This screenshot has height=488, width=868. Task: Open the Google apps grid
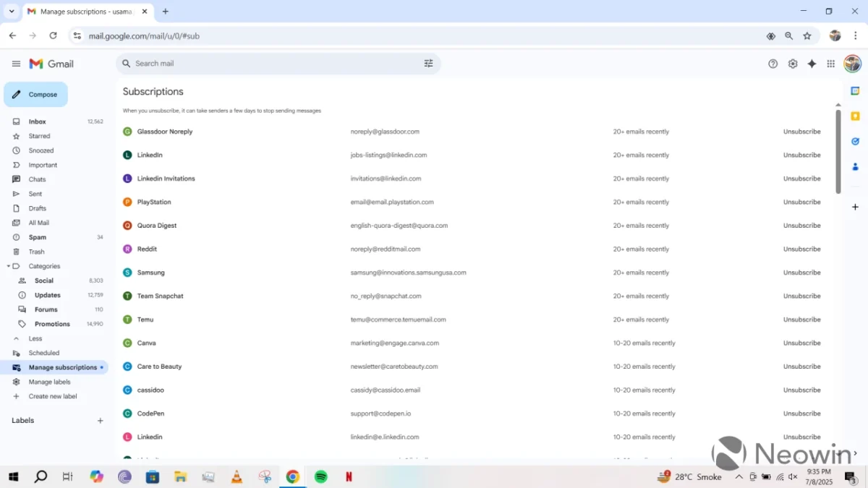pyautogui.click(x=831, y=64)
